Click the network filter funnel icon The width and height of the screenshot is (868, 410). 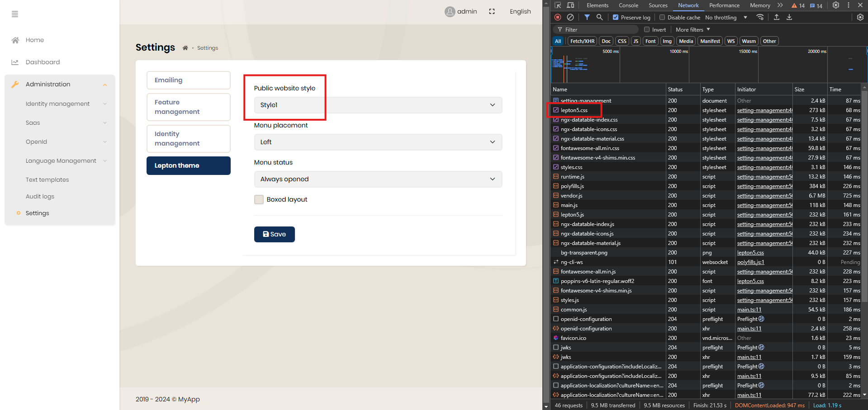(x=587, y=17)
